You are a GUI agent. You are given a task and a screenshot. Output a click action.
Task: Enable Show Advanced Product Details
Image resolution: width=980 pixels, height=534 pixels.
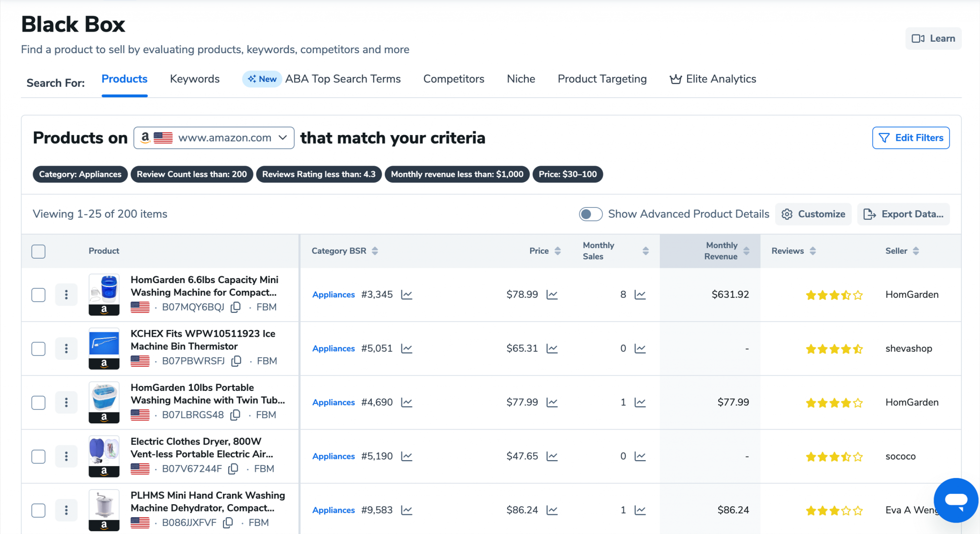point(590,214)
